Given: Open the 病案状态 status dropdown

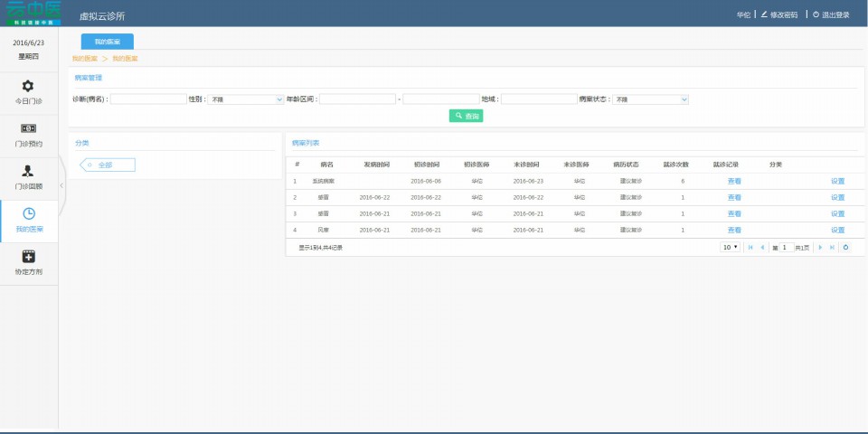Looking at the screenshot, I should click(651, 99).
